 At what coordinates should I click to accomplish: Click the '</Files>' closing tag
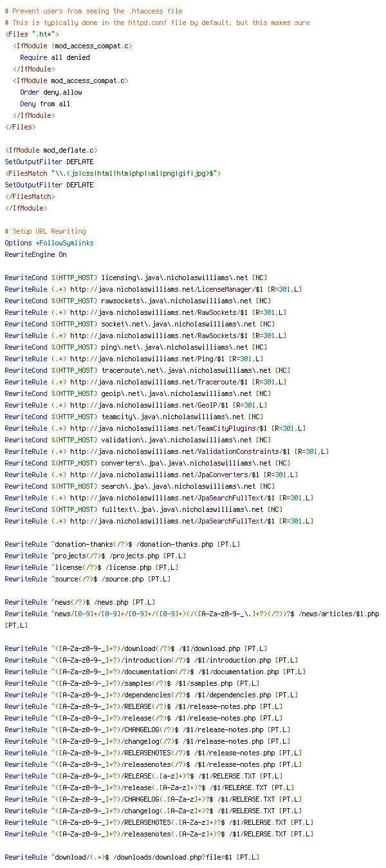(x=20, y=127)
